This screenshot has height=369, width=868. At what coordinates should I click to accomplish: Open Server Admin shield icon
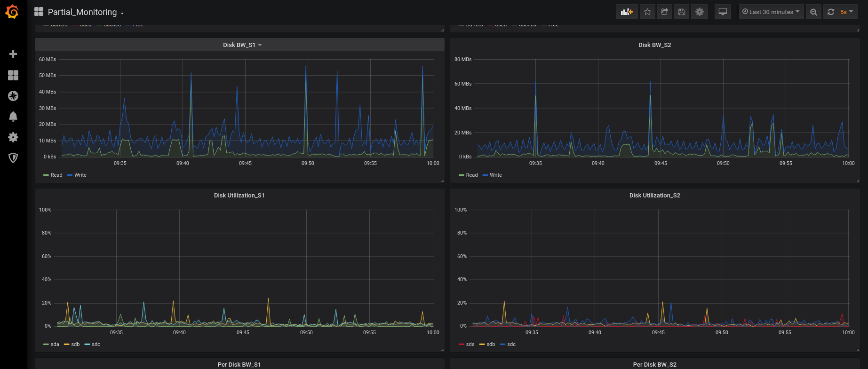(13, 158)
